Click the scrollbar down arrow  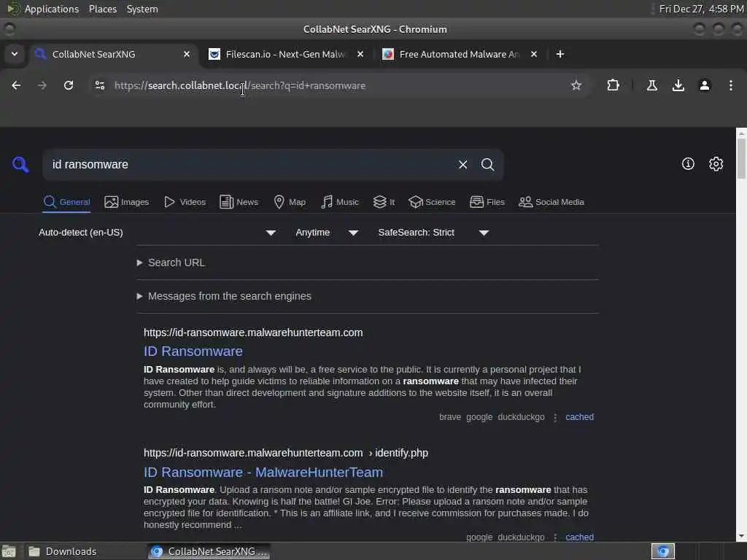coord(741,537)
